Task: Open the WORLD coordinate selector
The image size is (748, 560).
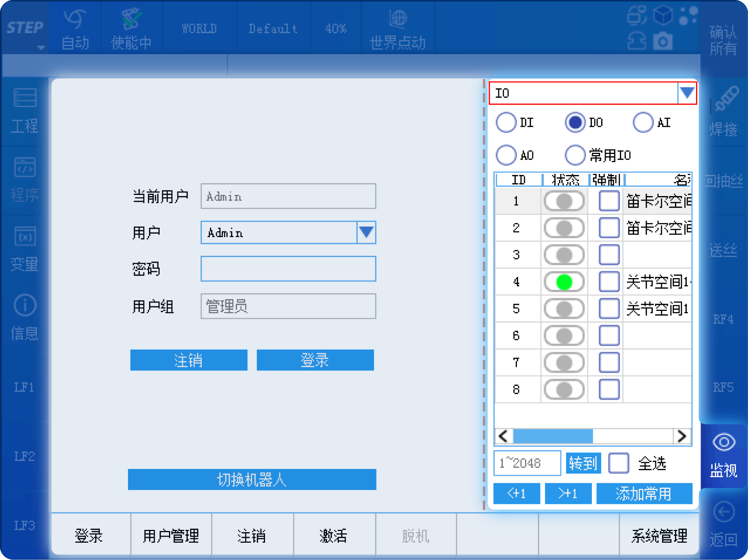Action: pos(199,28)
